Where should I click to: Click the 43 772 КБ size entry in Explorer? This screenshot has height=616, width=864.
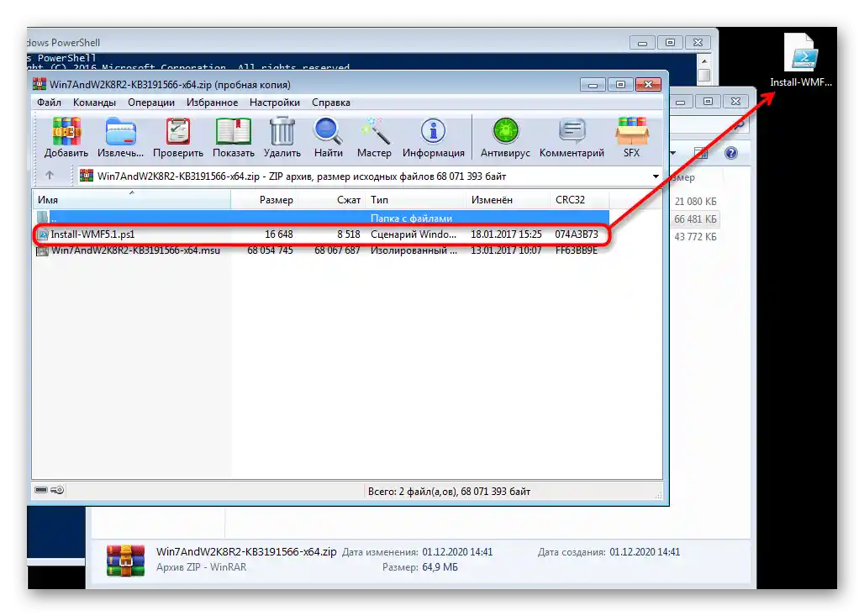(x=695, y=237)
